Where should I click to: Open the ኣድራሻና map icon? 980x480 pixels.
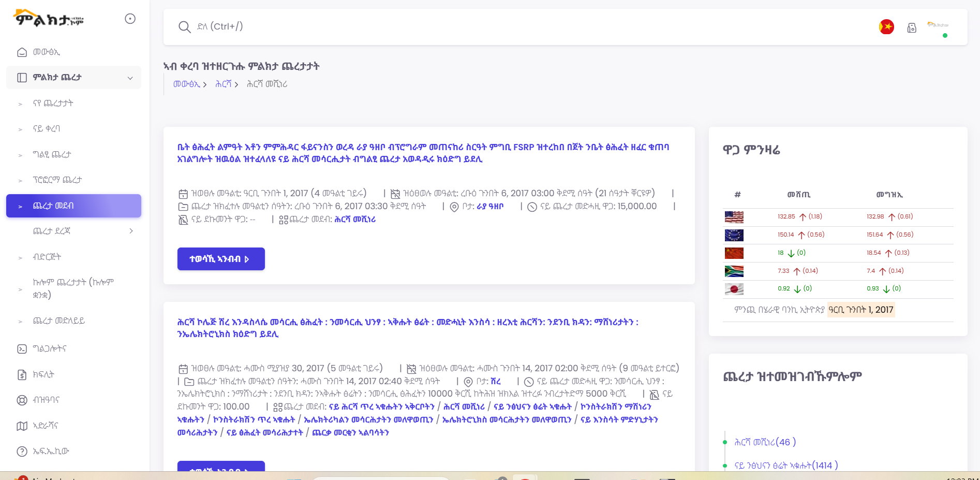coord(21,425)
